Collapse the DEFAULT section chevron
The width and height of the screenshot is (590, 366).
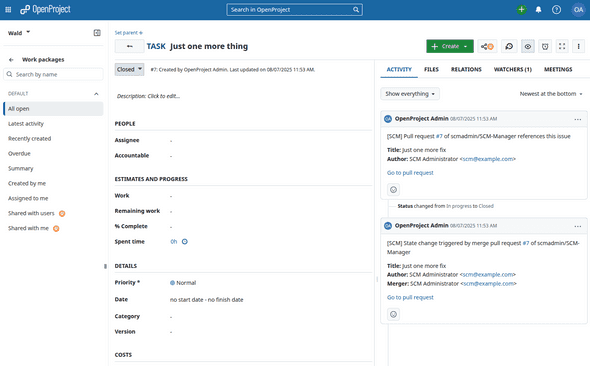click(x=96, y=94)
